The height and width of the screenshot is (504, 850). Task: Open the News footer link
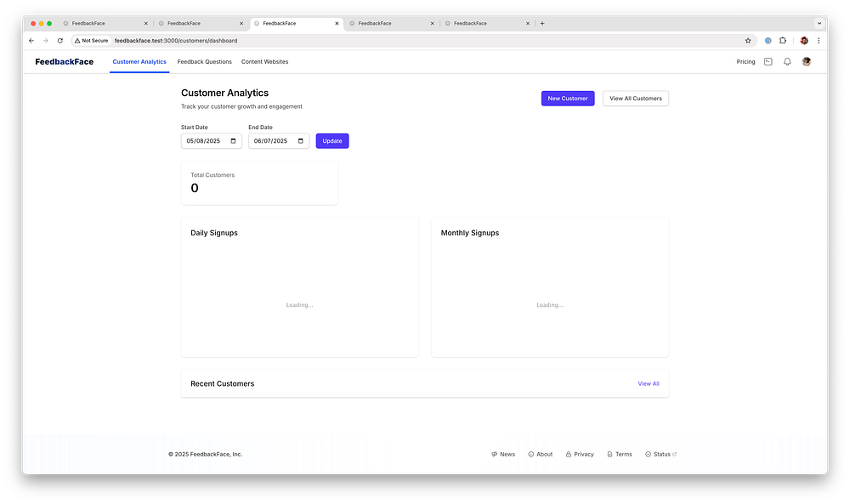pos(503,454)
